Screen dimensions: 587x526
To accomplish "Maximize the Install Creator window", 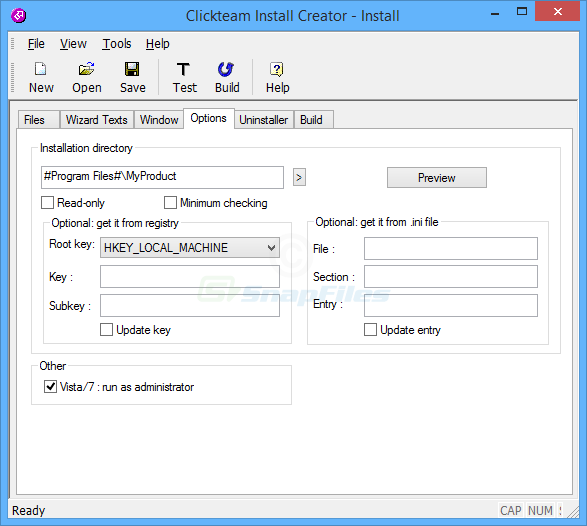I will click(522, 12).
